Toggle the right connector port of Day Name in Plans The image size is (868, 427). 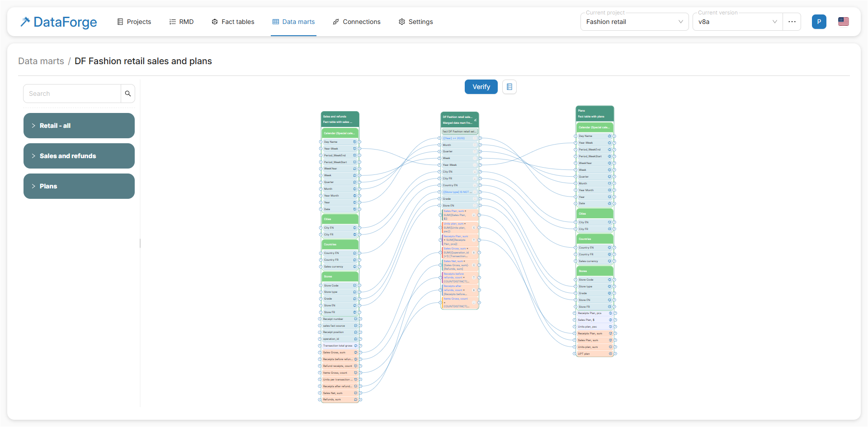(614, 136)
